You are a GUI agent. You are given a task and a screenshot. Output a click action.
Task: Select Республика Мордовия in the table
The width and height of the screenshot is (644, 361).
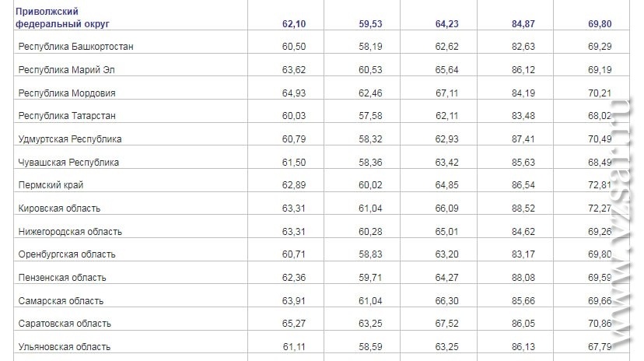coord(67,93)
